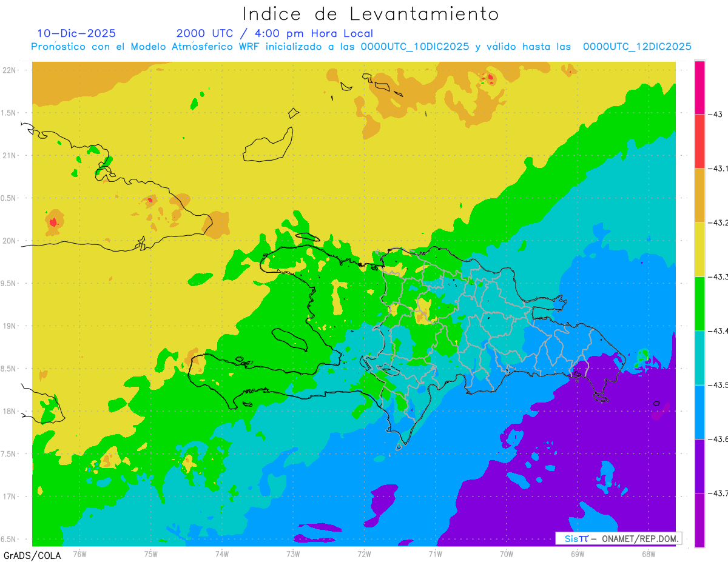Viewport: 728px width, 562px height.
Task: Choose the green legend color band
Action: (699, 303)
